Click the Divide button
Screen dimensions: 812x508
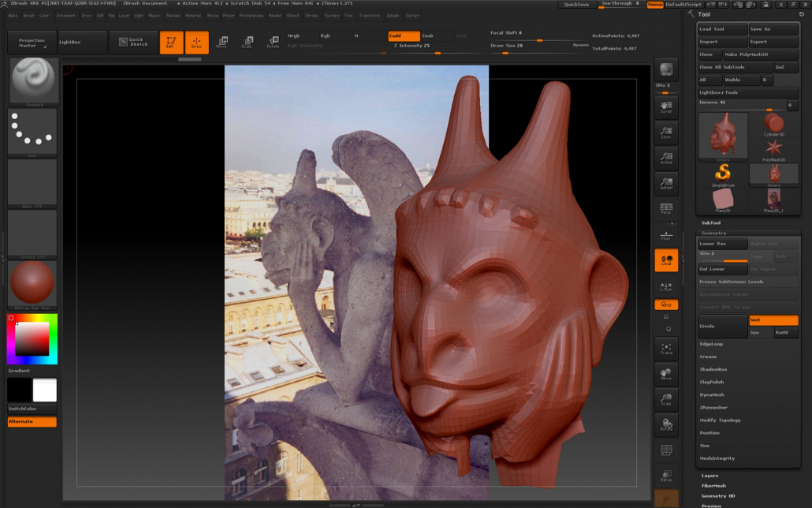pyautogui.click(x=722, y=326)
